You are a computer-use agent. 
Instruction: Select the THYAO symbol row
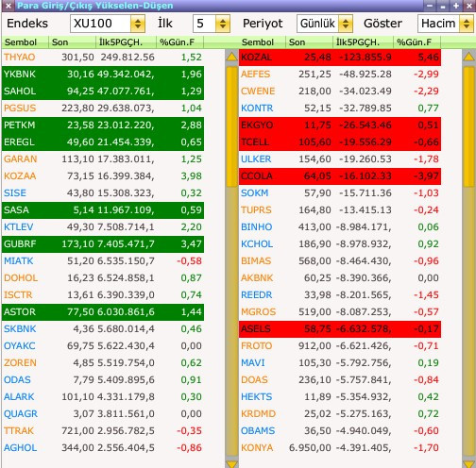point(103,58)
